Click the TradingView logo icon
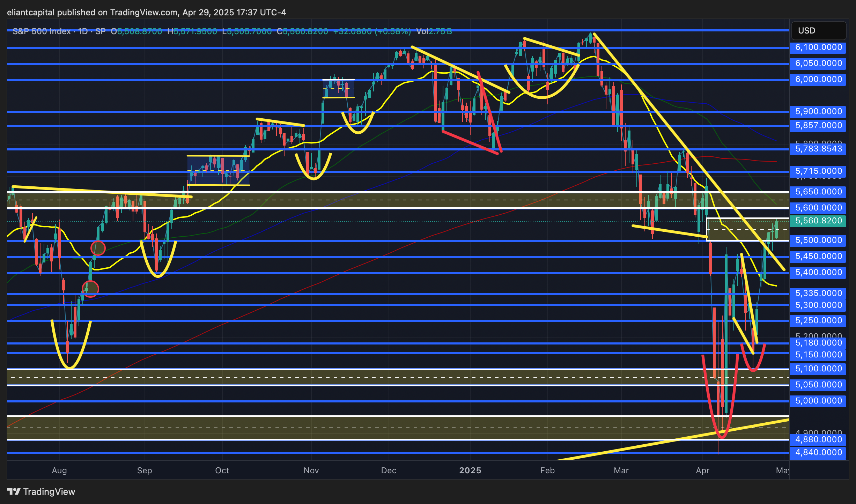856x504 pixels. click(x=14, y=491)
